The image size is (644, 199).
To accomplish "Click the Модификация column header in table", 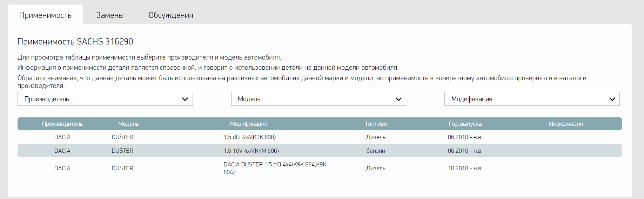I will (x=249, y=124).
